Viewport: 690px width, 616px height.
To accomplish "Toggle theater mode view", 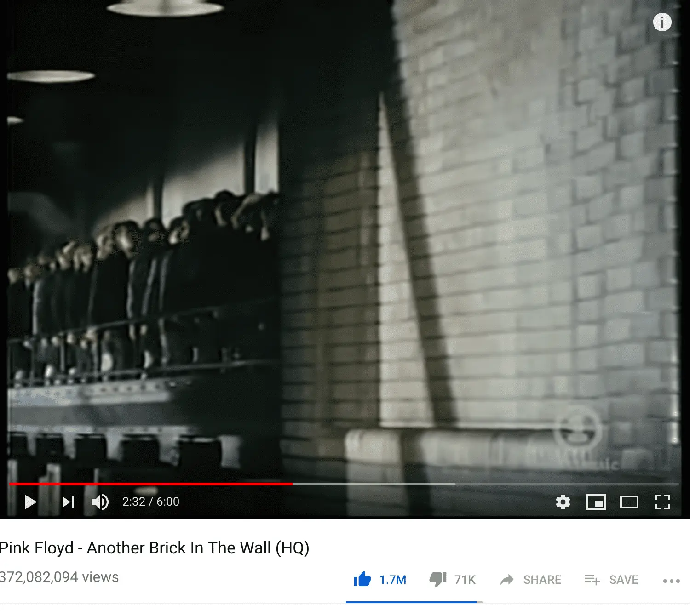I will click(629, 502).
